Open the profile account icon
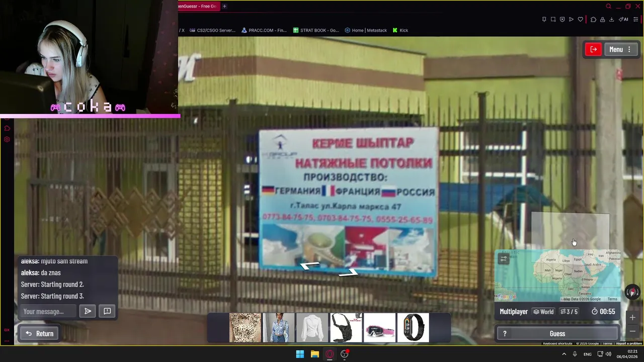The image size is (644, 362). (602, 19)
